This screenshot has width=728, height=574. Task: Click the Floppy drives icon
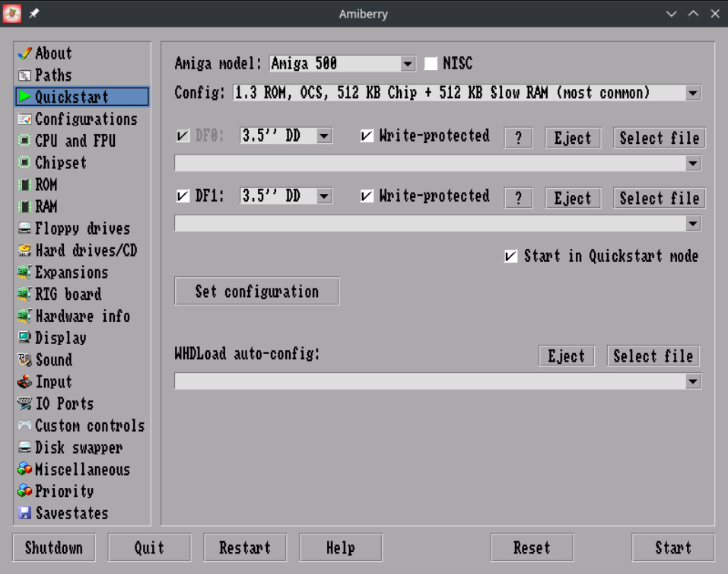click(x=24, y=228)
